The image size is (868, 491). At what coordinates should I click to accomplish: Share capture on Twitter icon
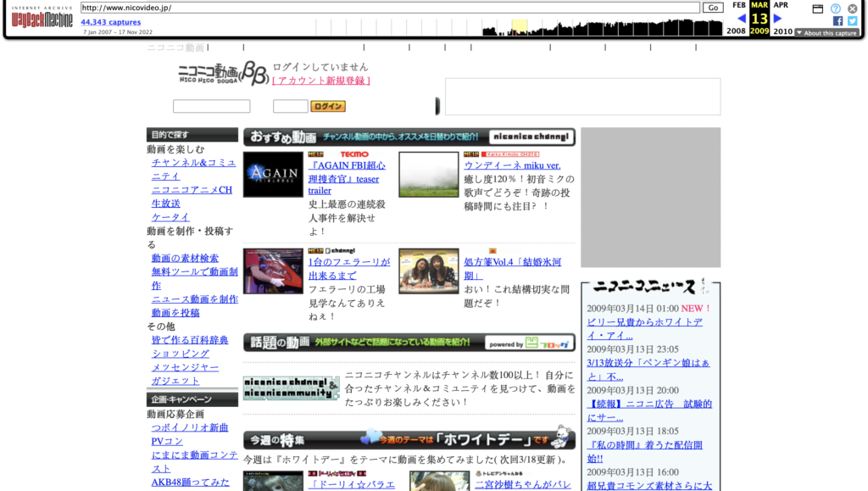[x=853, y=21]
